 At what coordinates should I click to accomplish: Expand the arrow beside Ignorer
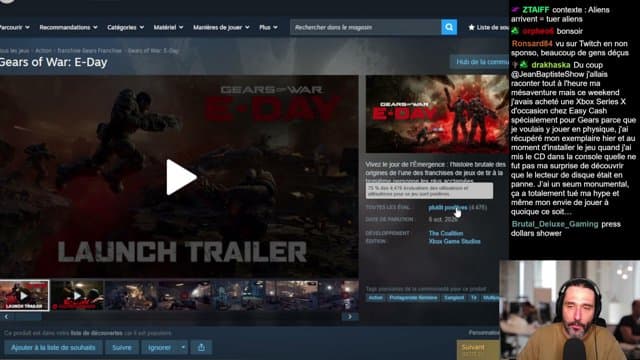[183, 348]
